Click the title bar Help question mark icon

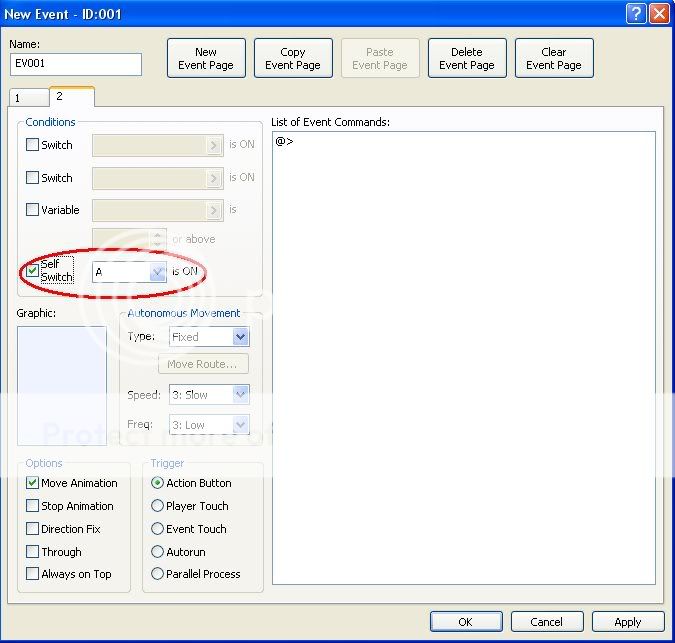click(636, 13)
